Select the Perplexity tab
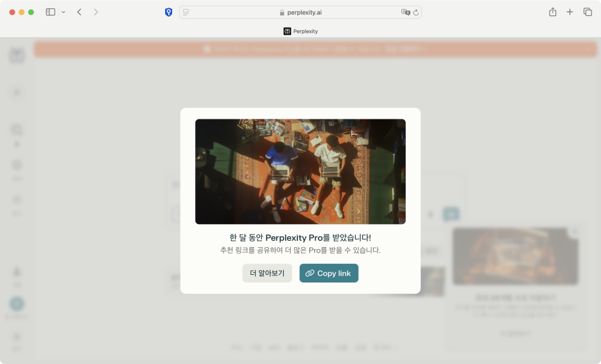 tap(300, 31)
